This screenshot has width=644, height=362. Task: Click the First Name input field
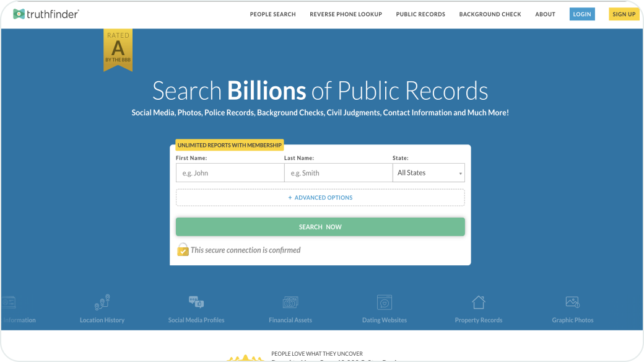(x=230, y=172)
